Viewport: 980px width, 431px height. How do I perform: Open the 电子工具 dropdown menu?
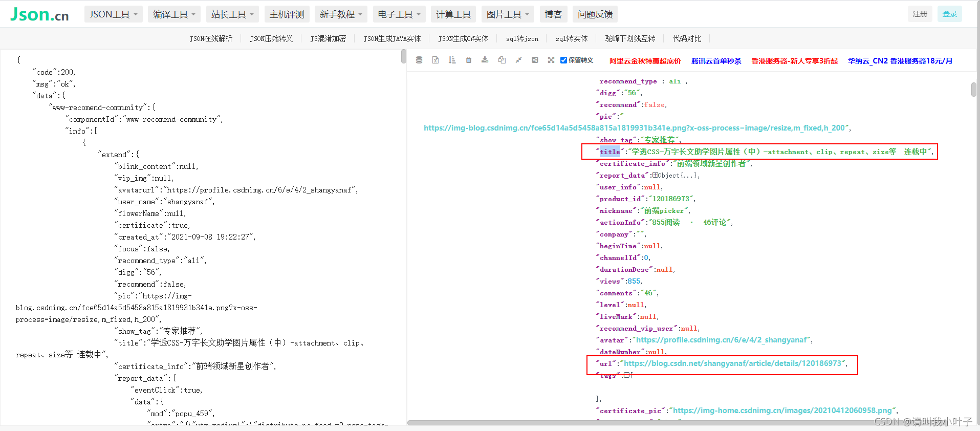click(399, 14)
